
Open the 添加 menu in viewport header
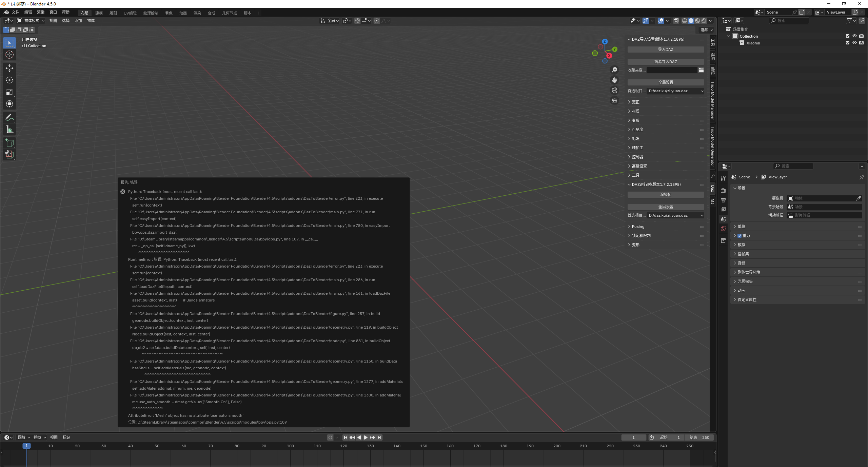coord(78,21)
